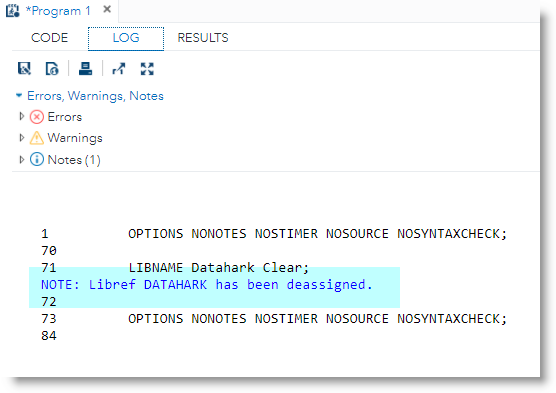
Task: Select the Warnings label
Action: [x=75, y=138]
